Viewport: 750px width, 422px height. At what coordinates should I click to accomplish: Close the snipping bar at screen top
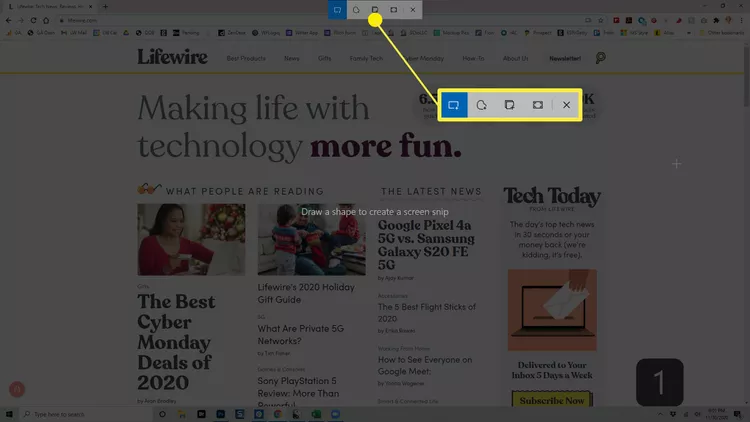coord(413,10)
